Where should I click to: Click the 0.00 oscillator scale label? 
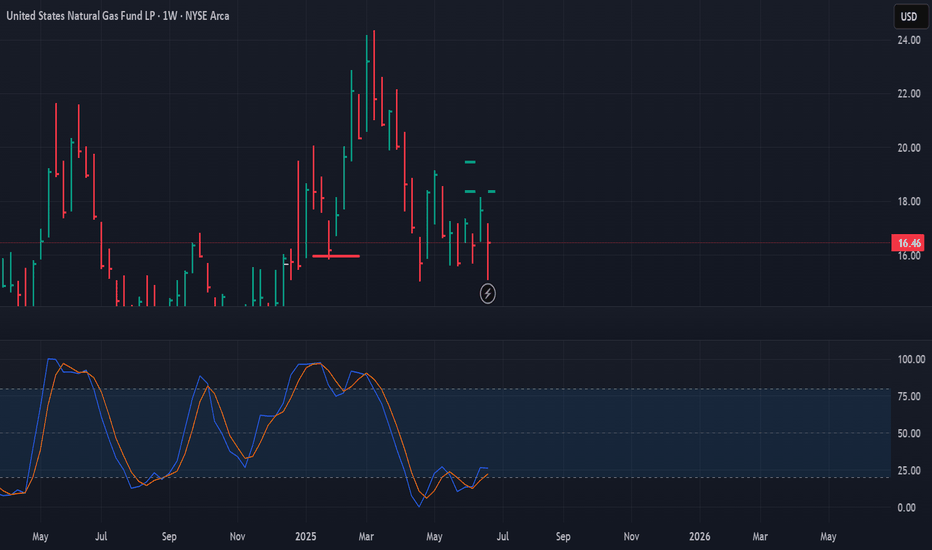pos(906,507)
